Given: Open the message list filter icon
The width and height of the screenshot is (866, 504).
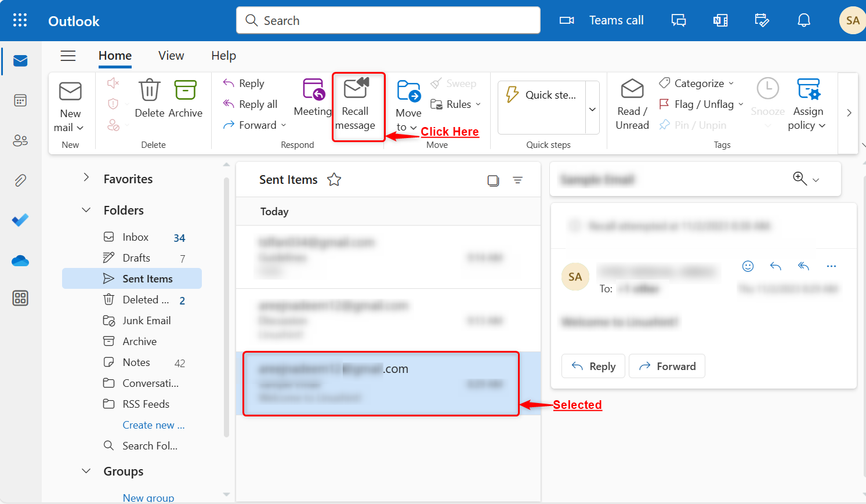Looking at the screenshot, I should pos(518,180).
